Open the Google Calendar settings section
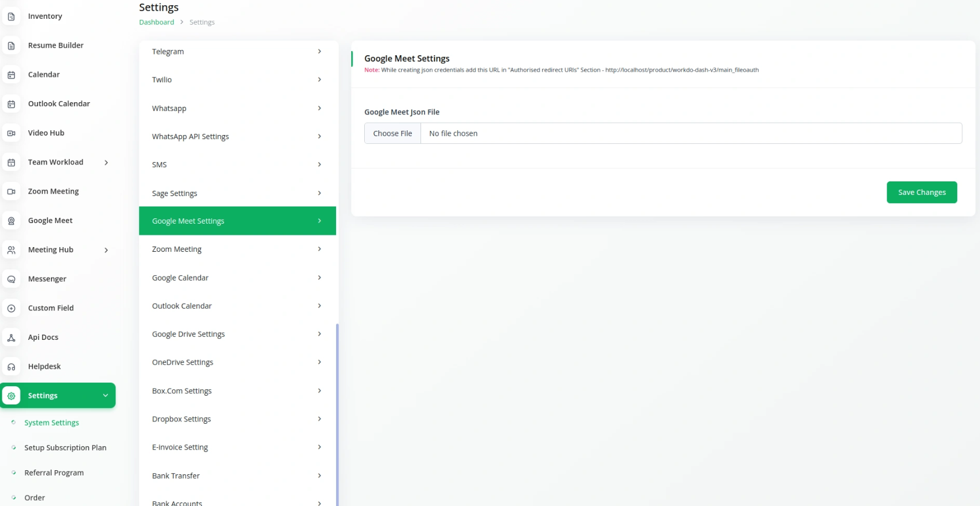 click(238, 278)
